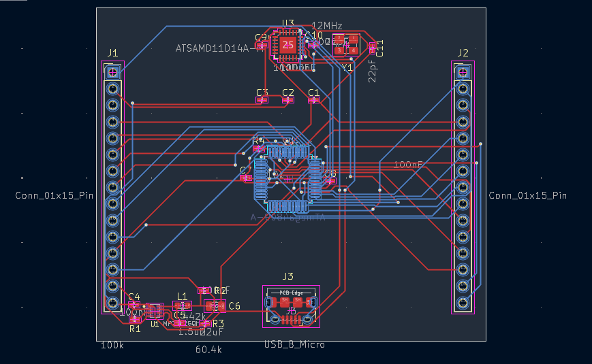Click the mirrored ATmega value text

(x=287, y=217)
